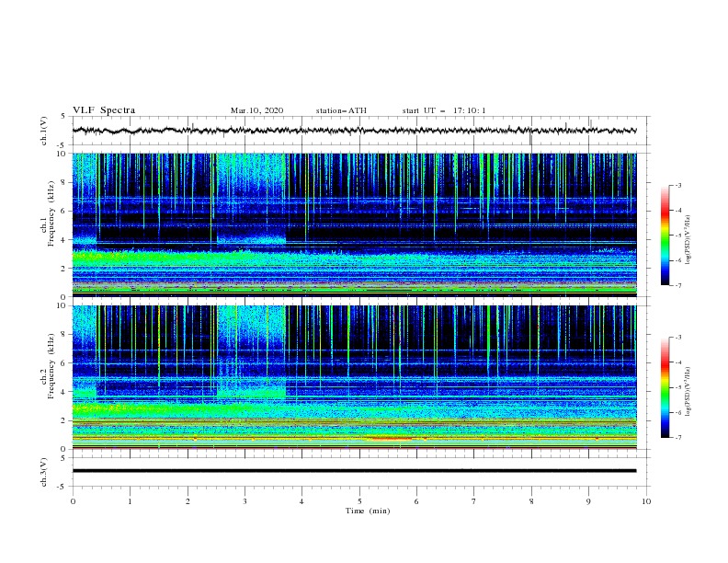Viewport: 728px width, 563px height.
Task: Click the "ch.3(V)" axis label
Action: tap(44, 472)
